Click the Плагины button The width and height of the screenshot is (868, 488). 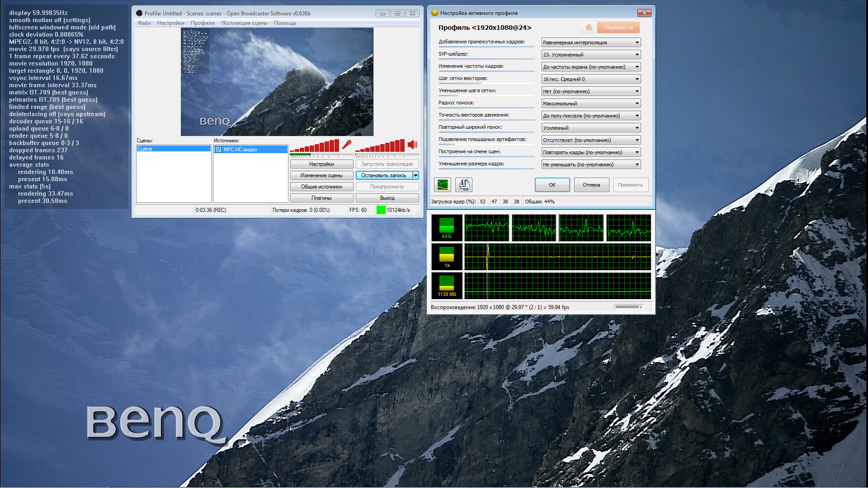321,198
